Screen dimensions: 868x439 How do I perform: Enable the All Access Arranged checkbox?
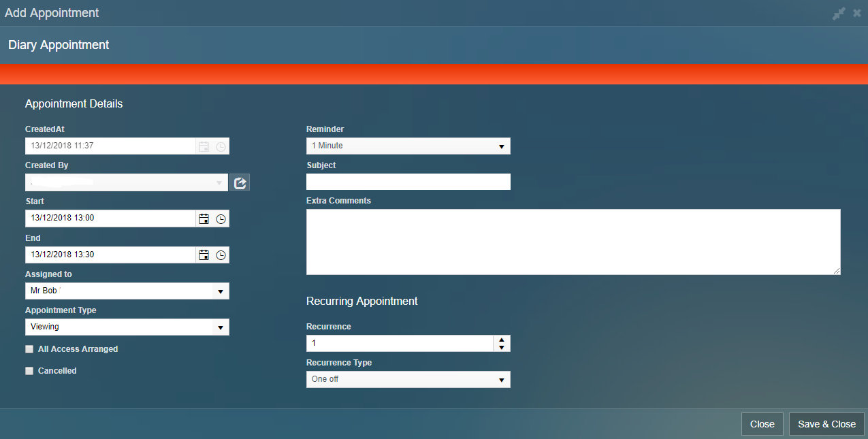(x=29, y=349)
